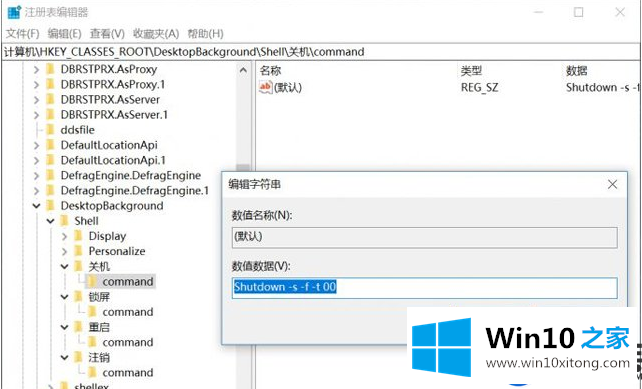Select the 关机 tree entry
The image size is (642, 389).
point(99,266)
